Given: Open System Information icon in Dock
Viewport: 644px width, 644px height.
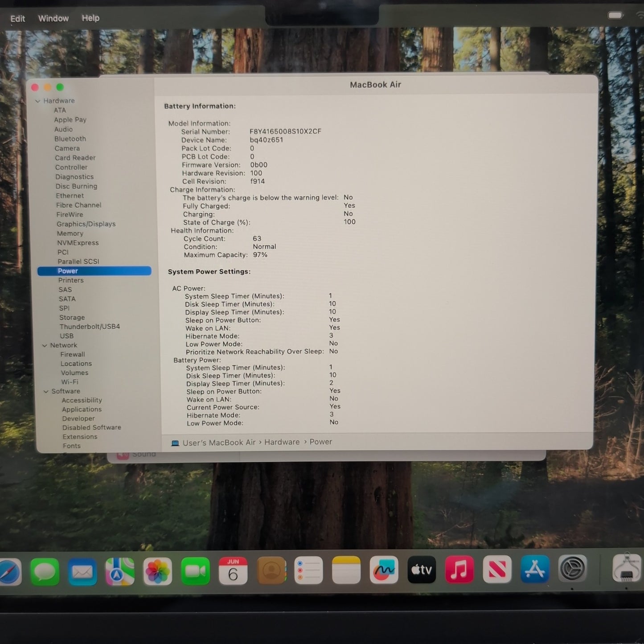Looking at the screenshot, I should 627,568.
